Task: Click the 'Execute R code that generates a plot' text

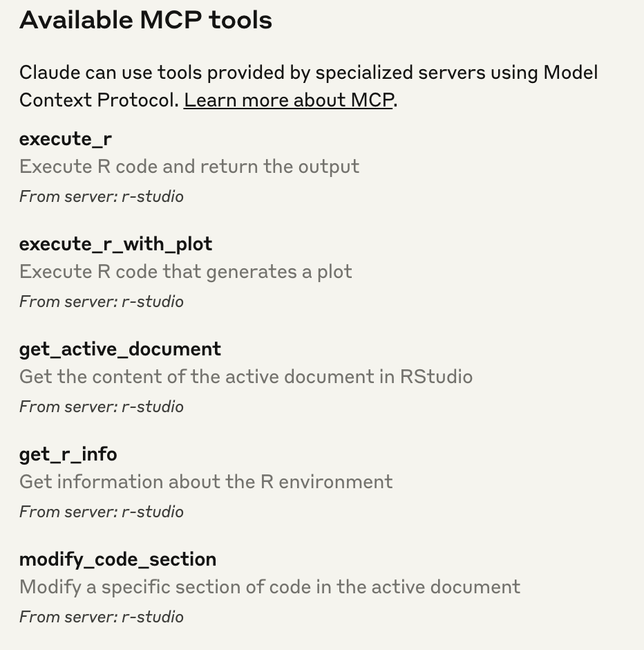Action: tap(186, 272)
